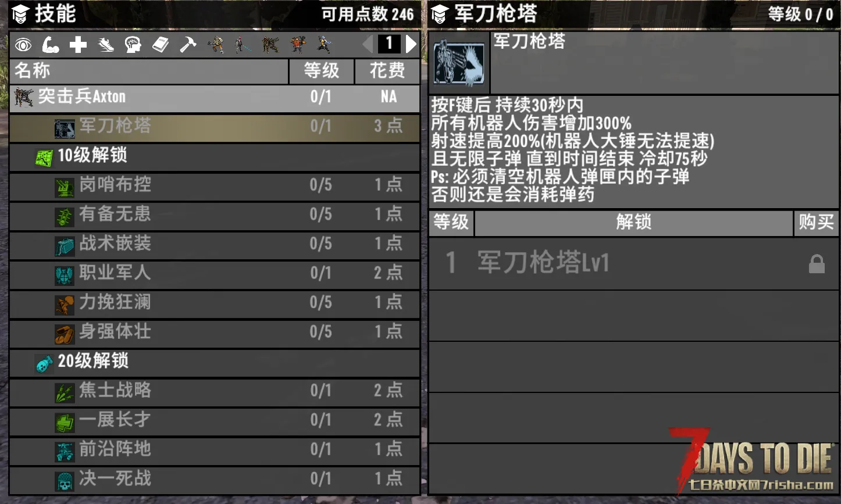Click the 0/1 level of 决一死战
Image resolution: width=841 pixels, height=504 pixels.
click(x=321, y=480)
